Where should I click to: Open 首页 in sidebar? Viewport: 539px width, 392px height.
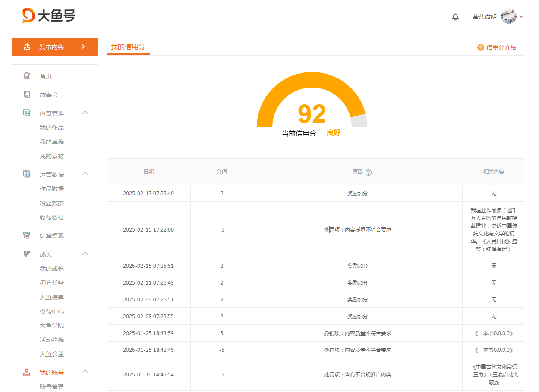46,76
